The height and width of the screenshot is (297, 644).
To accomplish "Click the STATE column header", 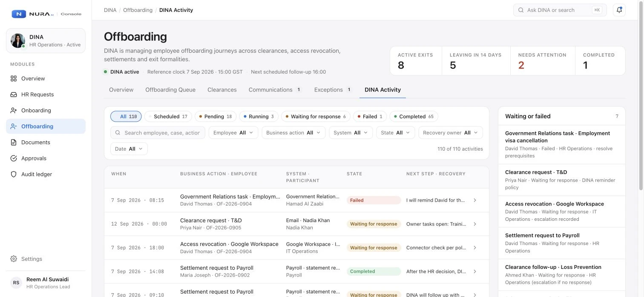I will click(x=354, y=174).
